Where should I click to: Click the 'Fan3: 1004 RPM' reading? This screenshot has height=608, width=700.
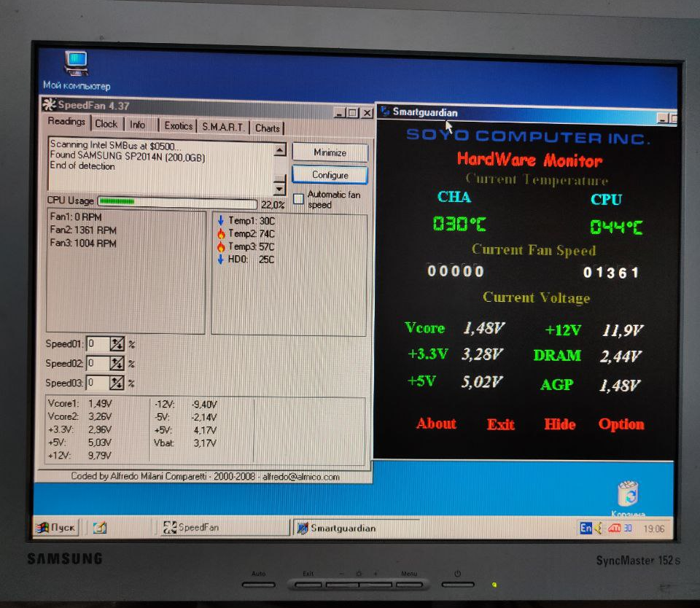coord(83,243)
